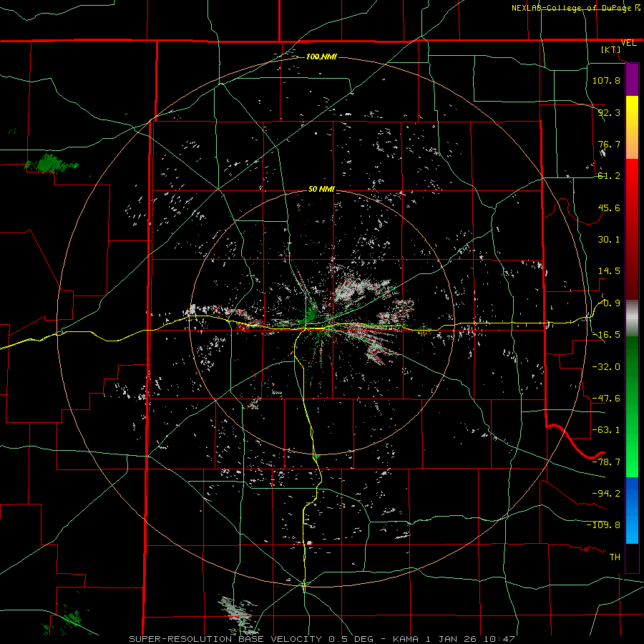
Task: Select the 30.1 legend value
Action: pyautogui.click(x=609, y=240)
